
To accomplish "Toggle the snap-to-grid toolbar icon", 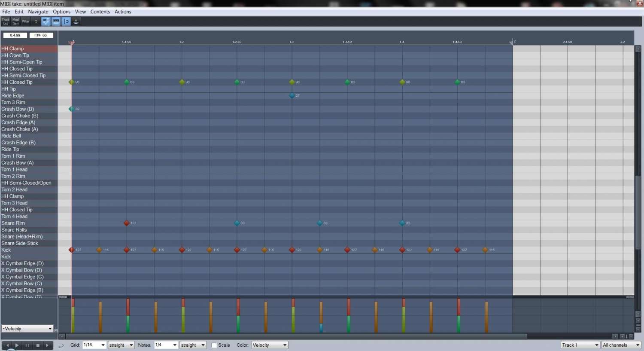I will (66, 21).
